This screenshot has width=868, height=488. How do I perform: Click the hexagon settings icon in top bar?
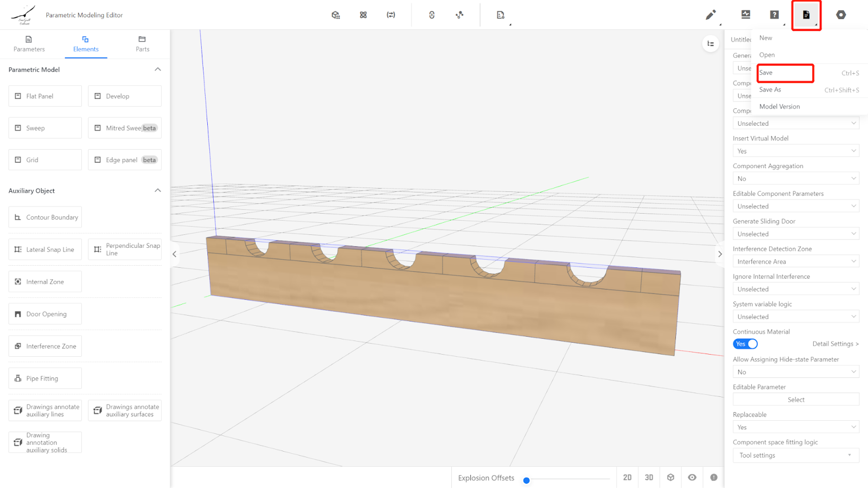click(841, 15)
